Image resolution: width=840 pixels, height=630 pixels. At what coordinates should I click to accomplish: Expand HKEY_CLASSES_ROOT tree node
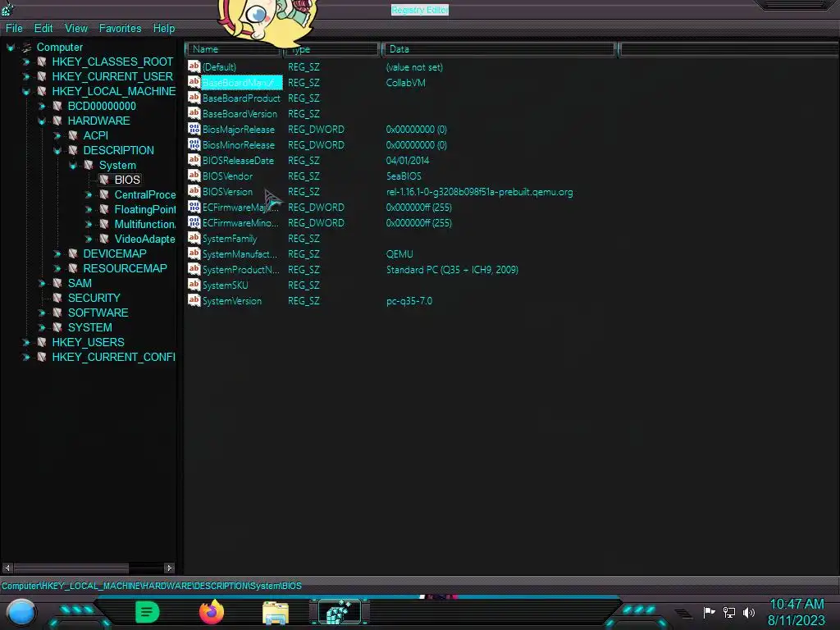[25, 62]
